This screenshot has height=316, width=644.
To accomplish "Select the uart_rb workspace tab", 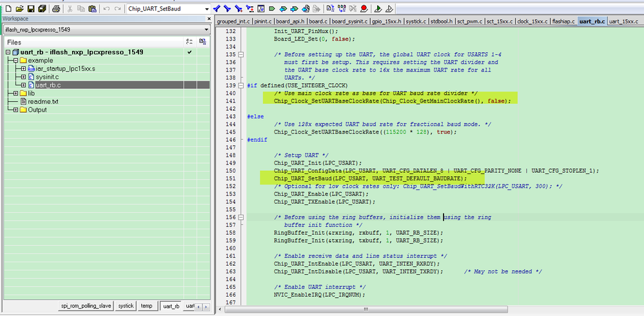I will [171, 306].
